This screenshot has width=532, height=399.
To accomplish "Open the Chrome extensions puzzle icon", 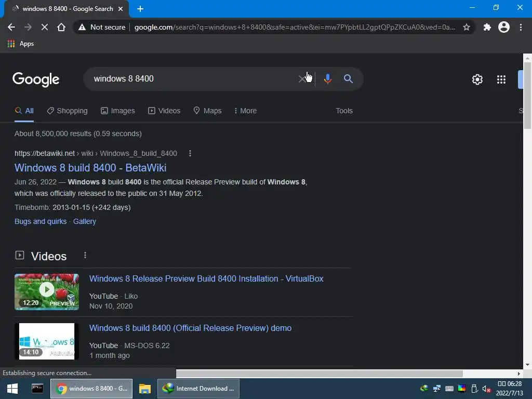I will (x=487, y=27).
